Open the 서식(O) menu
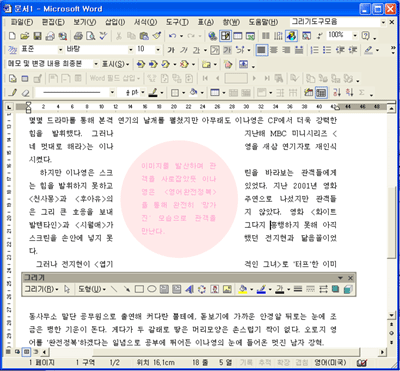400x371 pixels. [x=145, y=22]
